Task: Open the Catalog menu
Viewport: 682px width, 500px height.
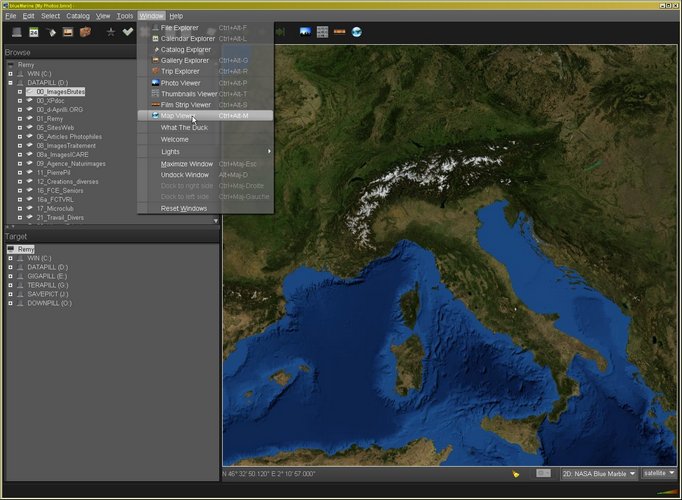Action: point(78,16)
